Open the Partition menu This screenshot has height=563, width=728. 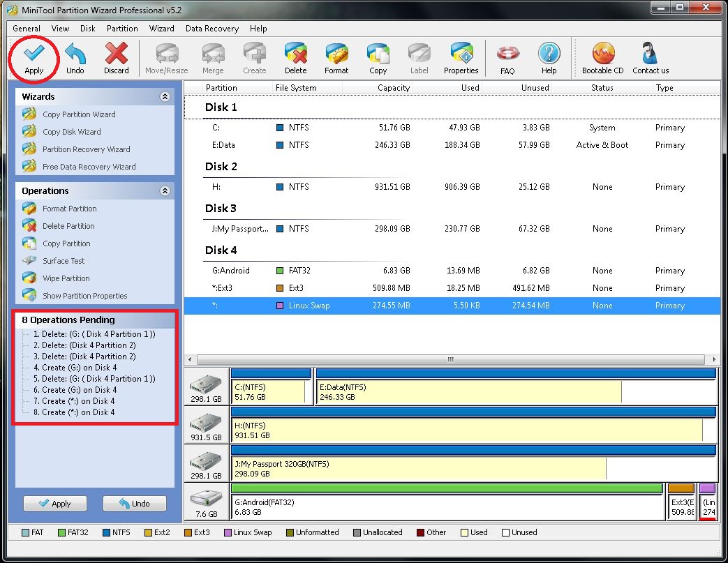tap(122, 29)
